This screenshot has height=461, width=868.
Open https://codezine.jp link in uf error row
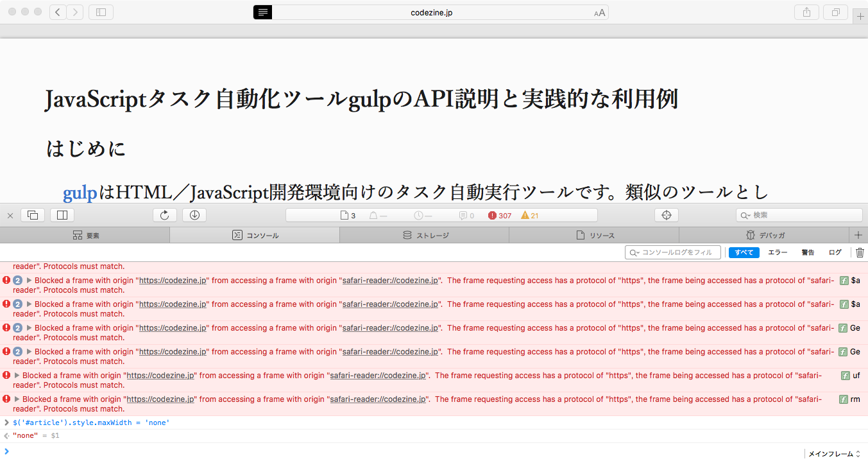161,376
